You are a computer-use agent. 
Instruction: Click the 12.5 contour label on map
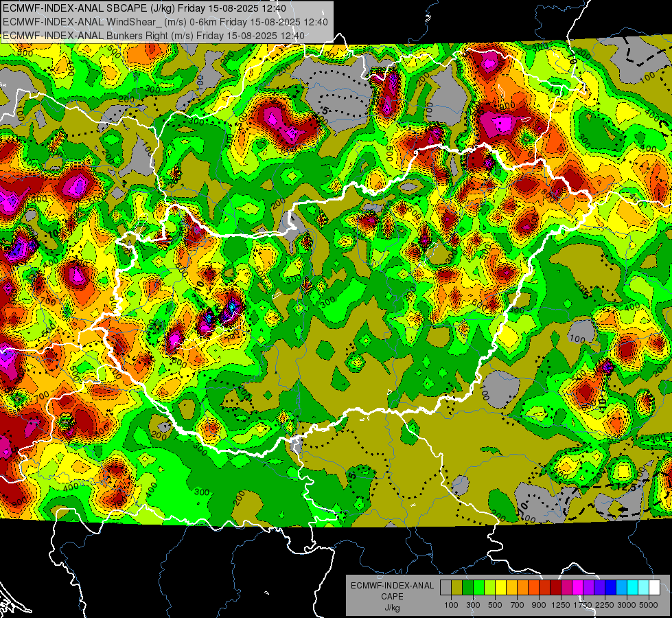[x=627, y=487]
